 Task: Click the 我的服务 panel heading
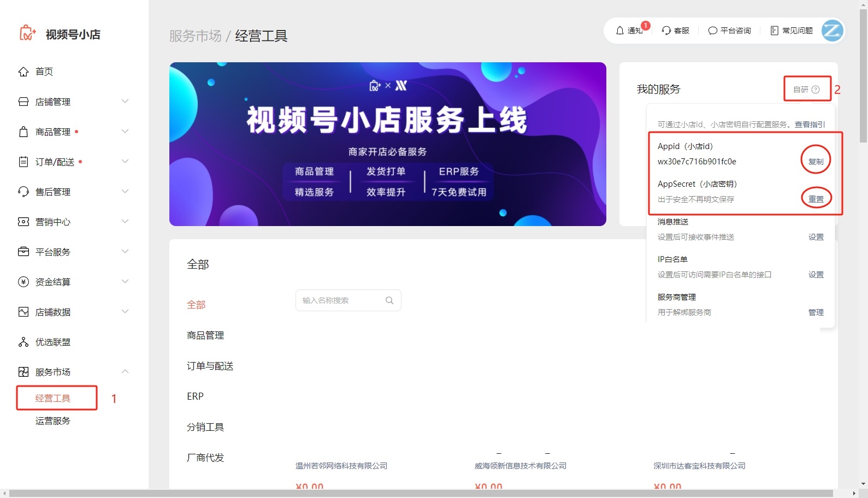(x=659, y=90)
